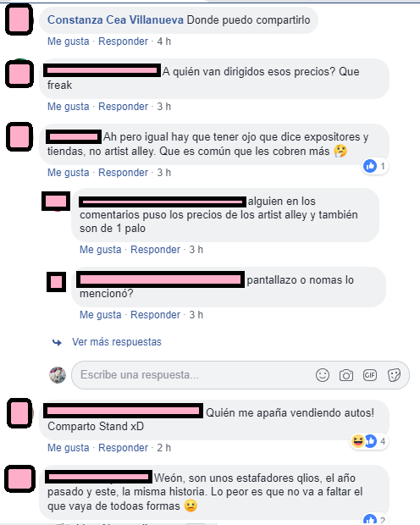This screenshot has height=525, width=420.
Task: Reply to the 'Que freak' comment
Action: (123, 107)
